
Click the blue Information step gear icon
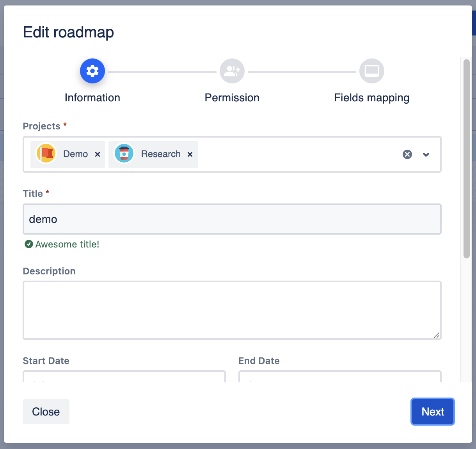pyautogui.click(x=92, y=71)
